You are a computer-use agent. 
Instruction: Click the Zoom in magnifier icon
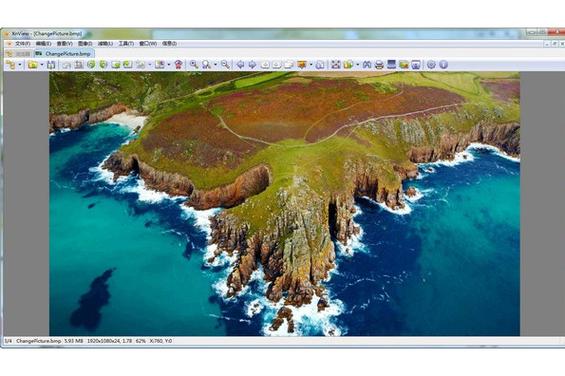[x=194, y=65]
